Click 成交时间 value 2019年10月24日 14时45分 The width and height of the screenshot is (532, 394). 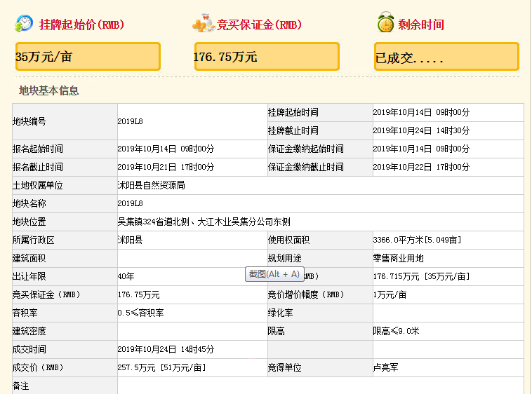click(166, 350)
